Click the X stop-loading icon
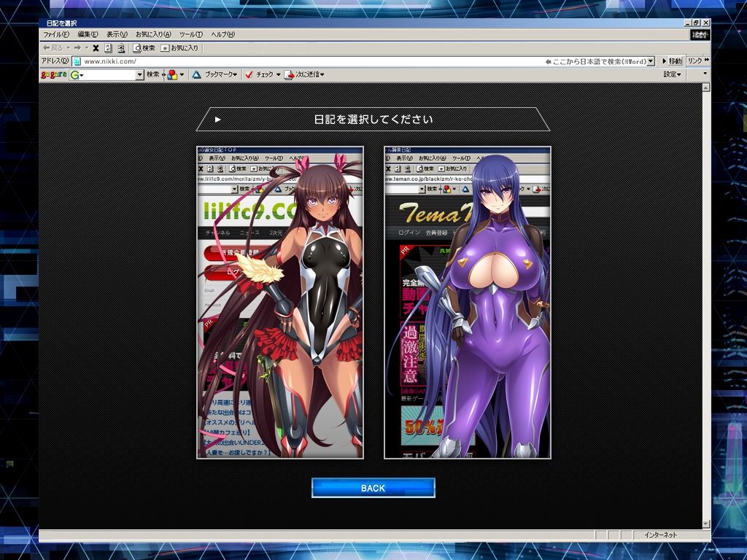Screen dimensions: 747x560 [x=96, y=48]
